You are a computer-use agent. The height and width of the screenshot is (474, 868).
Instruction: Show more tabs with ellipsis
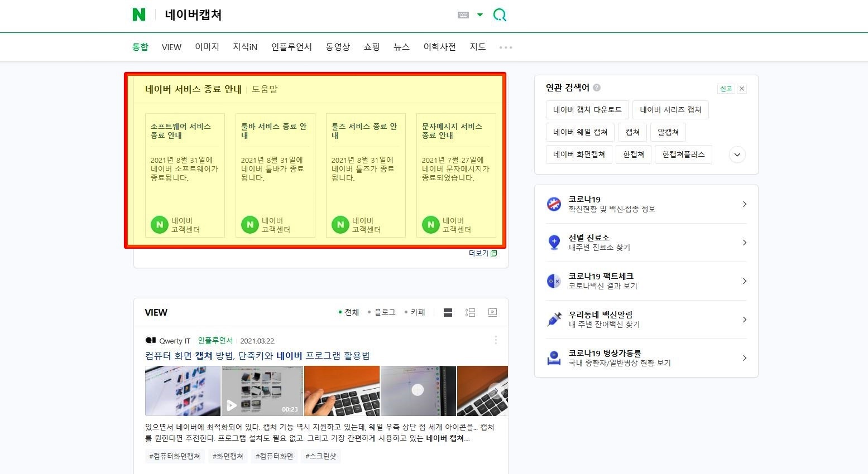pos(506,47)
